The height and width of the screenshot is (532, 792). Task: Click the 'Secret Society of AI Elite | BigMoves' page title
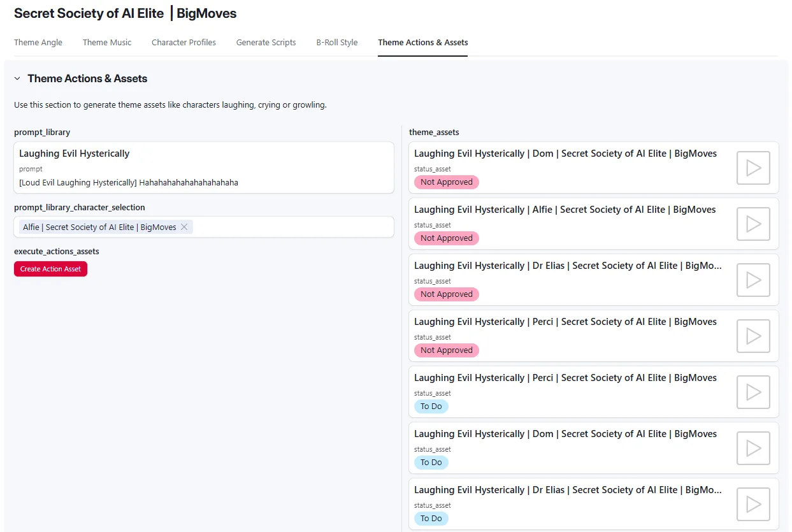[125, 13]
